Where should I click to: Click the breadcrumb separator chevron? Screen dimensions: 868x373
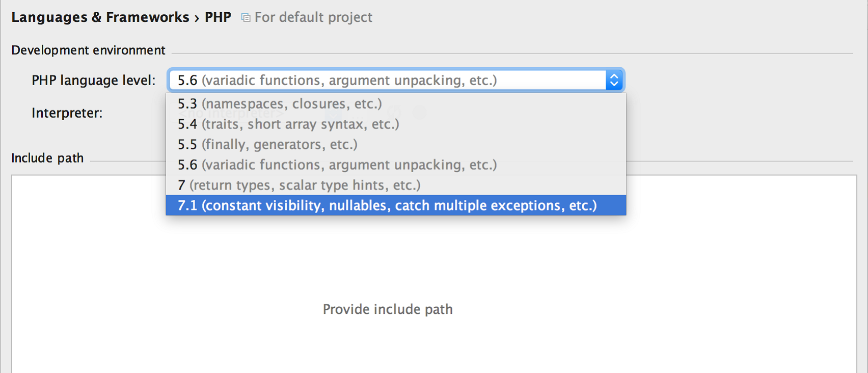coord(197,18)
